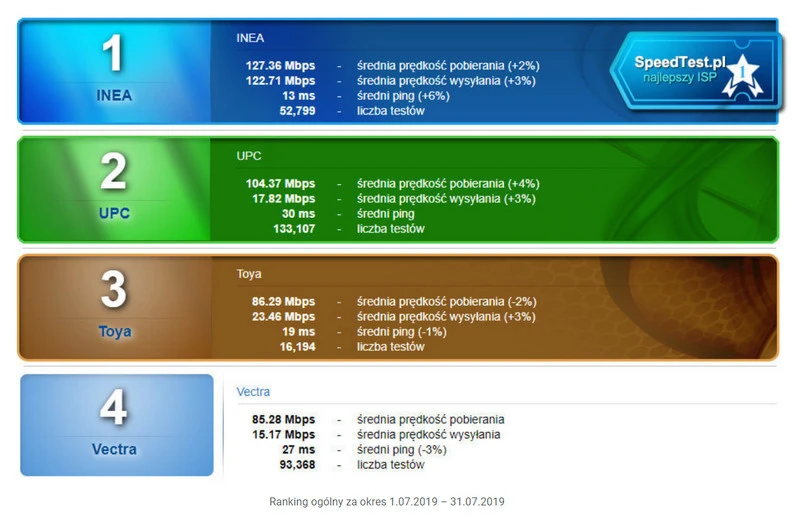This screenshot has height=519, width=800.
Task: Click the INEA heading in the blue panel
Action: pyautogui.click(x=250, y=38)
